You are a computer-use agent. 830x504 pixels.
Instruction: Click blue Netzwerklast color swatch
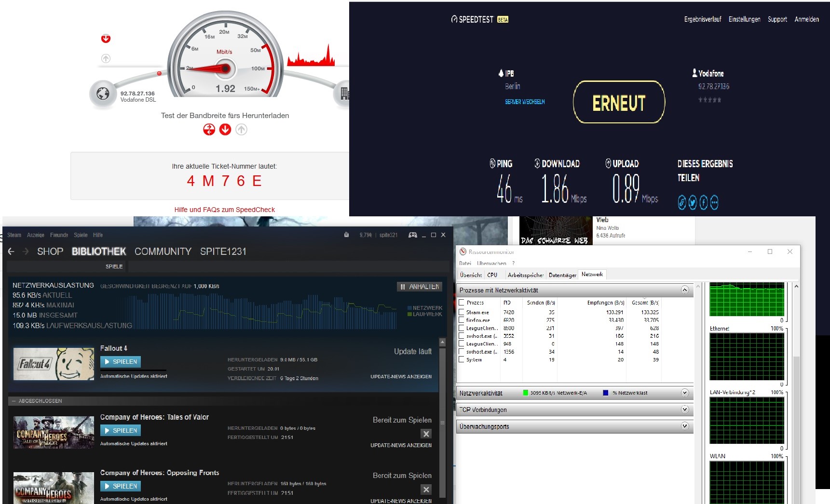click(x=606, y=393)
